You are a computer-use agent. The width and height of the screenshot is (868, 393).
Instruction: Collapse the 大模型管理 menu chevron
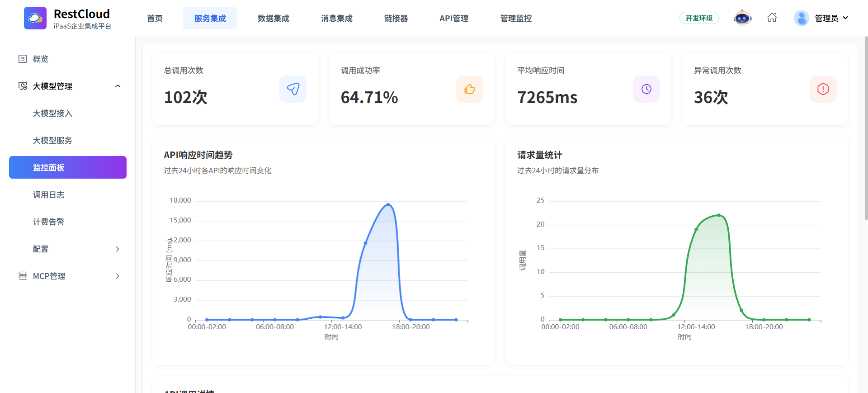[x=118, y=86]
